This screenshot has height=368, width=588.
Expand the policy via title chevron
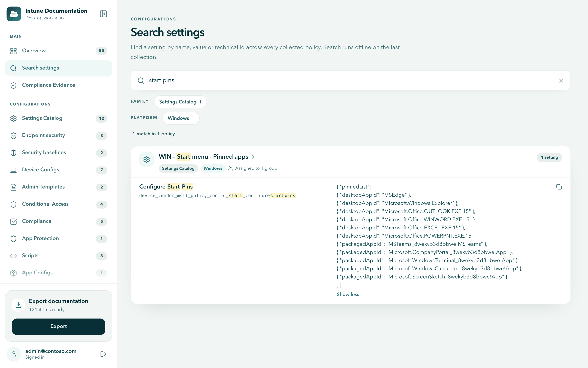(253, 156)
